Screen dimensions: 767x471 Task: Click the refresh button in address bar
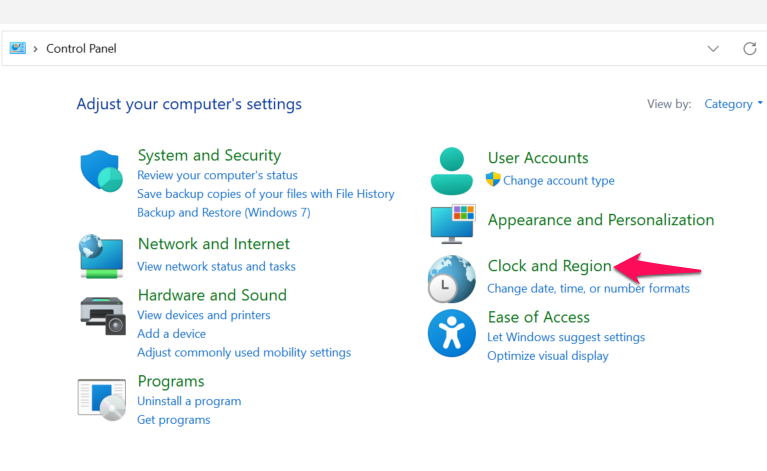[x=749, y=48]
